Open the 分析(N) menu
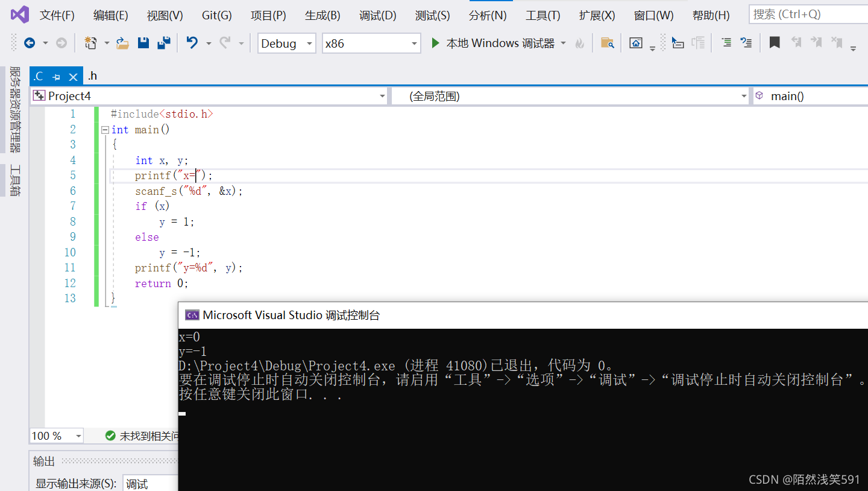The width and height of the screenshot is (868, 491). coord(488,15)
